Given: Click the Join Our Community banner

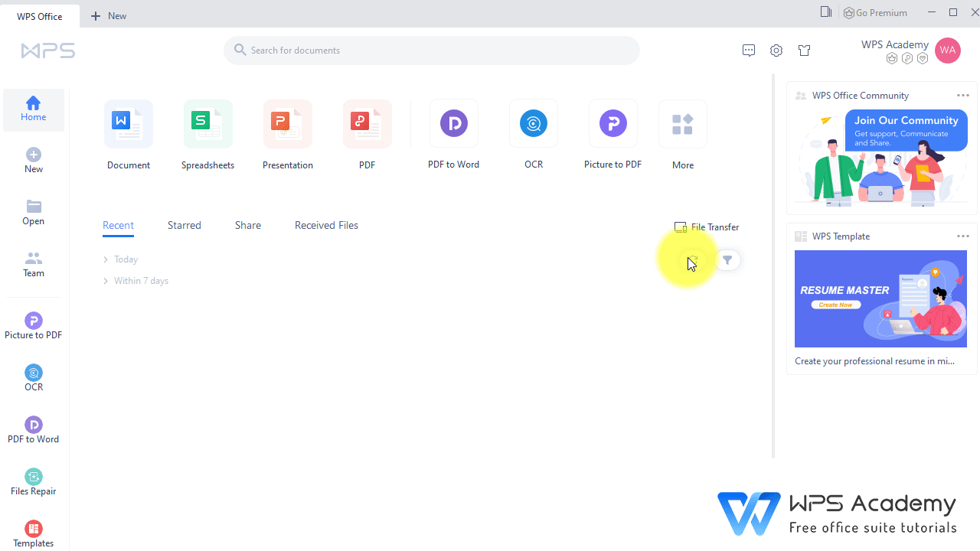Looking at the screenshot, I should pos(880,158).
